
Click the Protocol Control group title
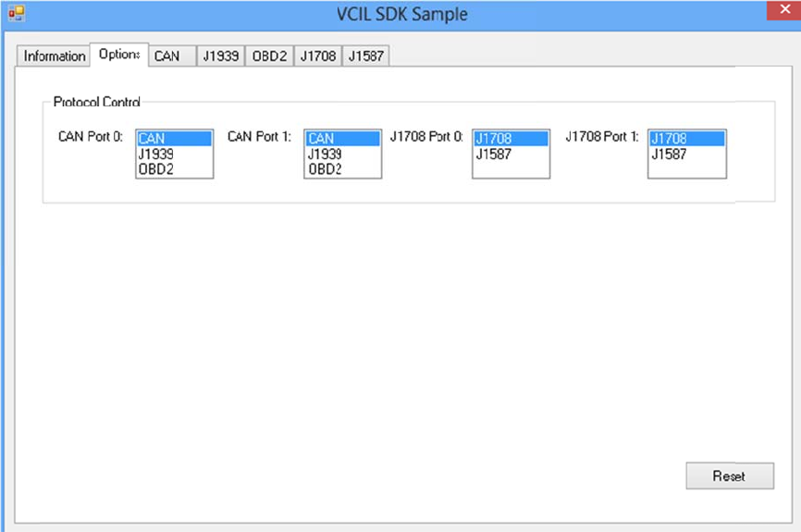click(x=96, y=102)
